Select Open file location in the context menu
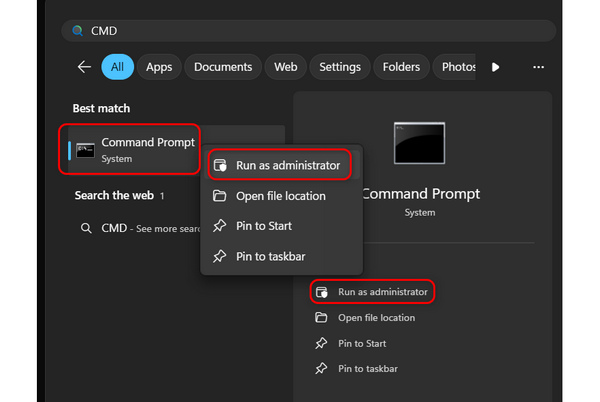Screen dimensions: 600x402 pyautogui.click(x=280, y=196)
